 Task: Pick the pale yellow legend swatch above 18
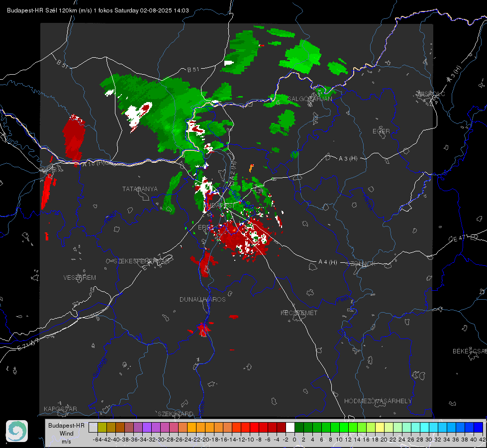[380, 428]
